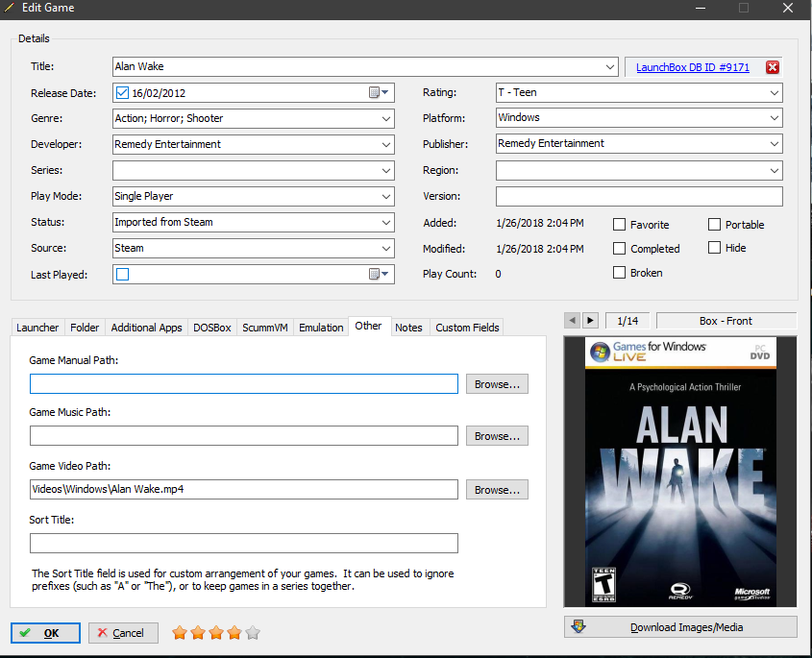This screenshot has width=812, height=658.
Task: Open LaunchBox DB ID #9171 link
Action: click(x=693, y=67)
